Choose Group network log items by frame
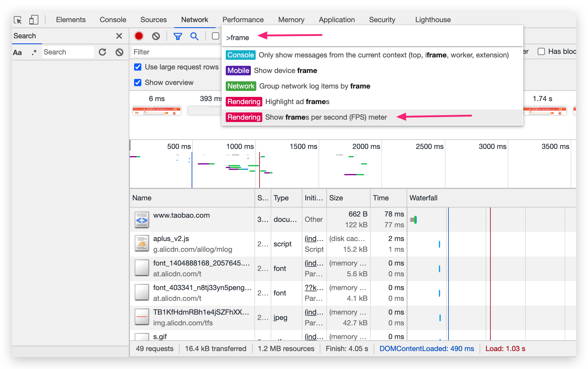 314,86
